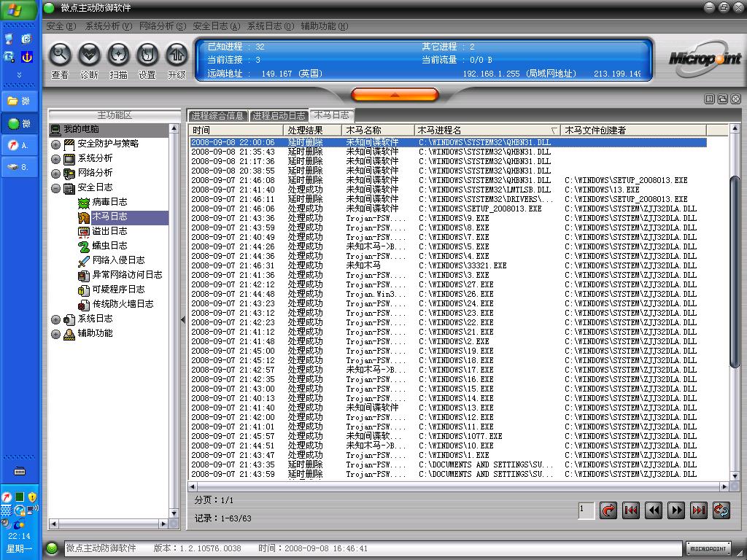Go to next page of records
The width and height of the screenshot is (747, 560).
(x=676, y=510)
